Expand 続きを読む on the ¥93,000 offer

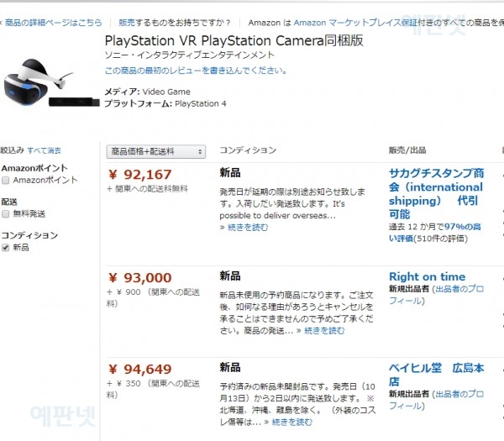coord(324,331)
